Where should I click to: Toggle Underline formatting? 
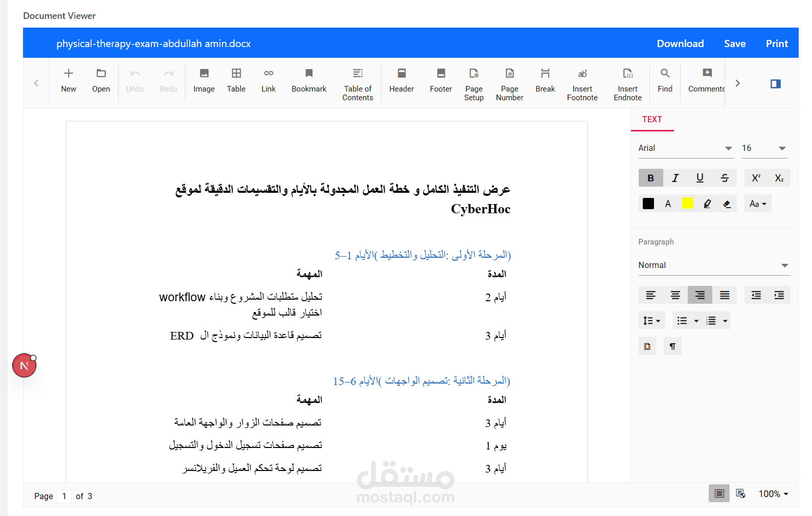(700, 178)
